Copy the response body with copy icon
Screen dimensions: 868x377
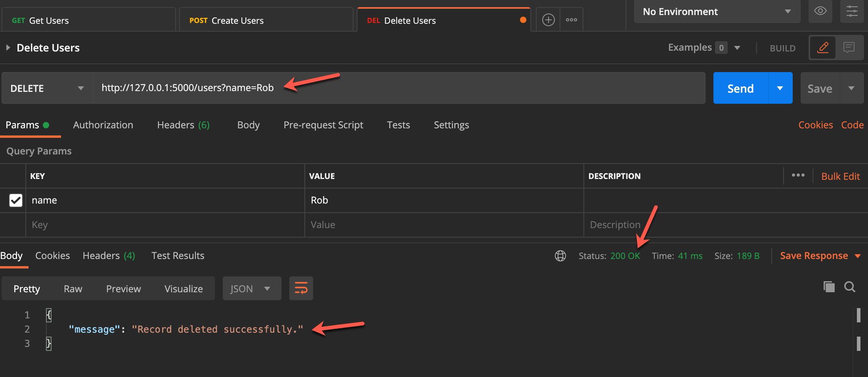(x=829, y=287)
